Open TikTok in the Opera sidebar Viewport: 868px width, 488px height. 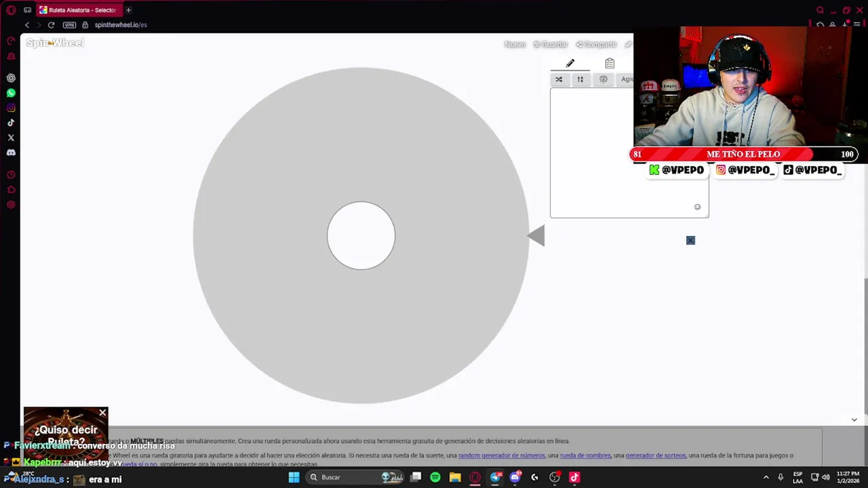[x=11, y=123]
